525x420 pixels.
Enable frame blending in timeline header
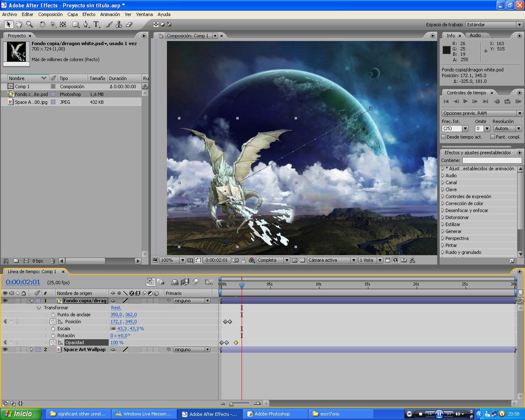185,282
